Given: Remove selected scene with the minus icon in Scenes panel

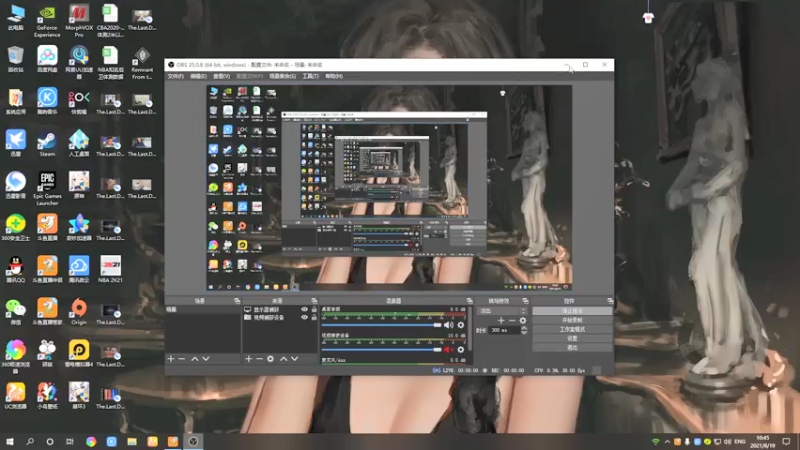Looking at the screenshot, I should click(x=182, y=359).
